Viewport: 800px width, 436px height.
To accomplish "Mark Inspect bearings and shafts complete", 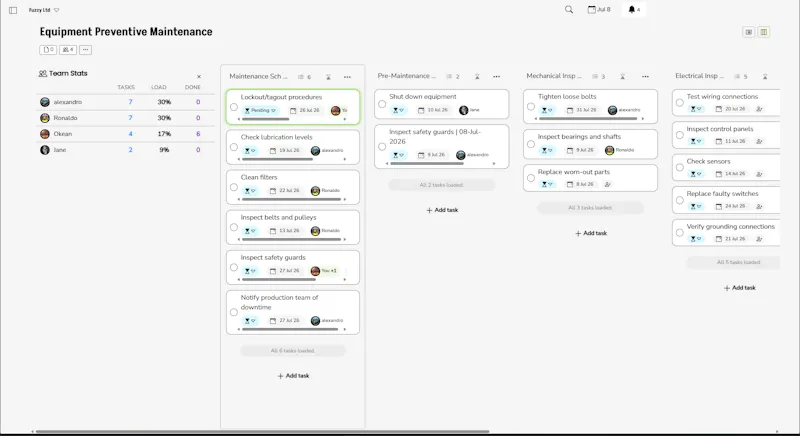I will pyautogui.click(x=531, y=144).
